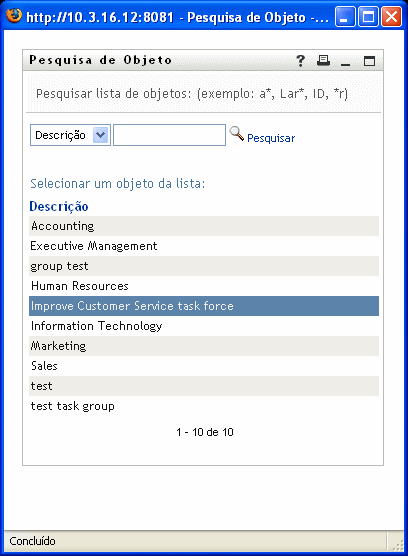408x556 pixels.
Task: Focus the search text input field
Action: pos(169,135)
